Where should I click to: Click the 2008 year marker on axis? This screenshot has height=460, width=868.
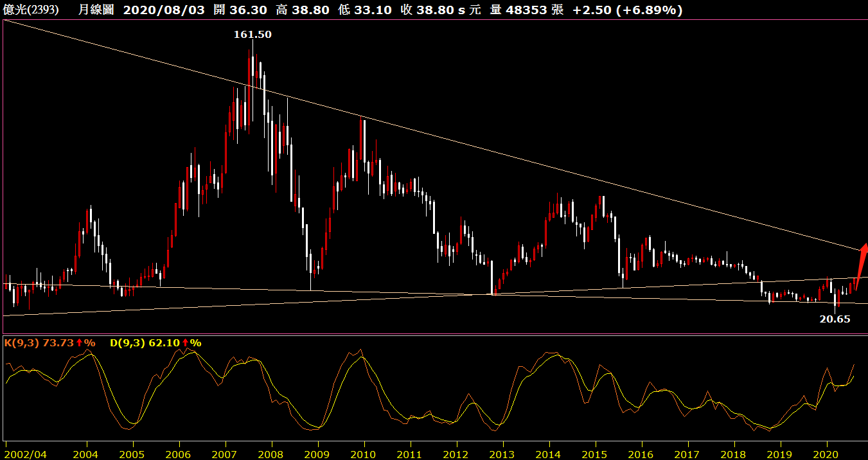pyautogui.click(x=271, y=452)
